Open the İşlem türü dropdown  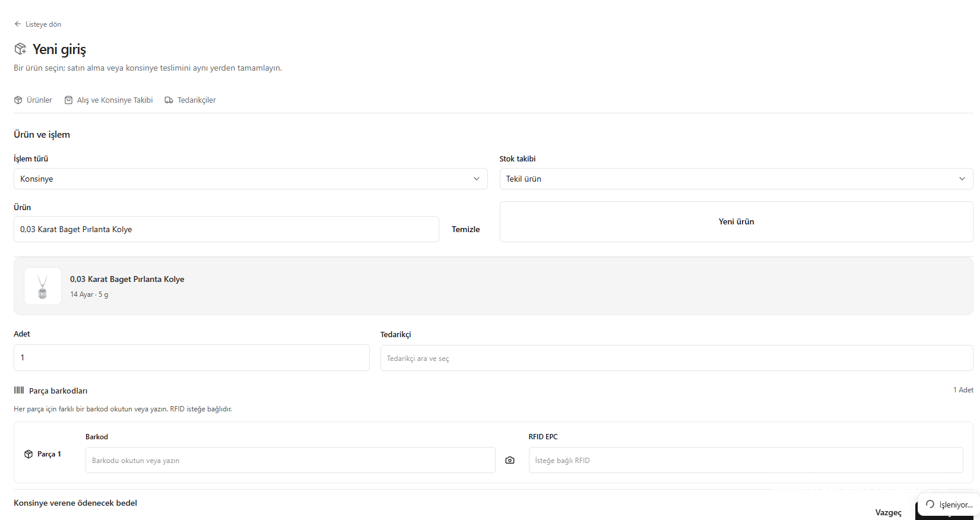pyautogui.click(x=250, y=179)
